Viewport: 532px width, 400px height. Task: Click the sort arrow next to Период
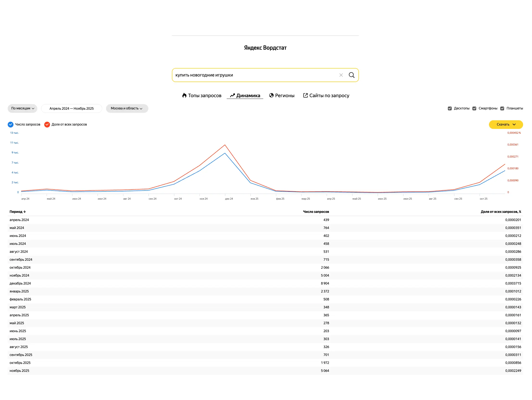[x=25, y=212]
